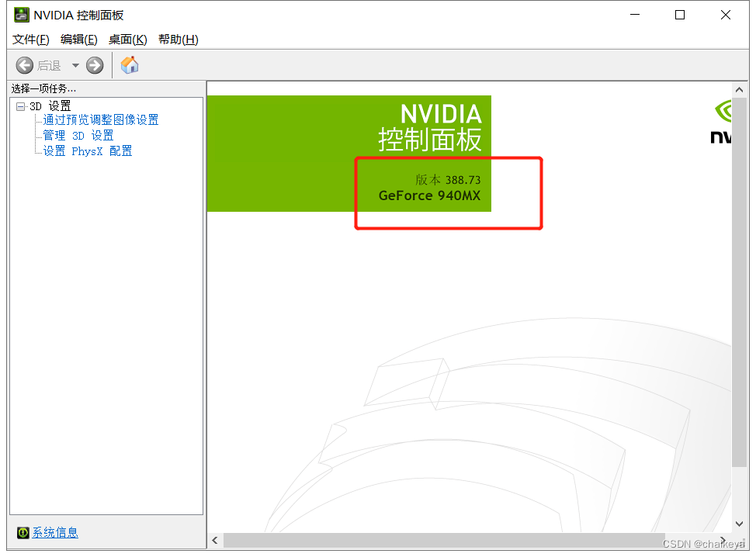
Task: Select 3D 设置 tree heading
Action: pos(50,106)
